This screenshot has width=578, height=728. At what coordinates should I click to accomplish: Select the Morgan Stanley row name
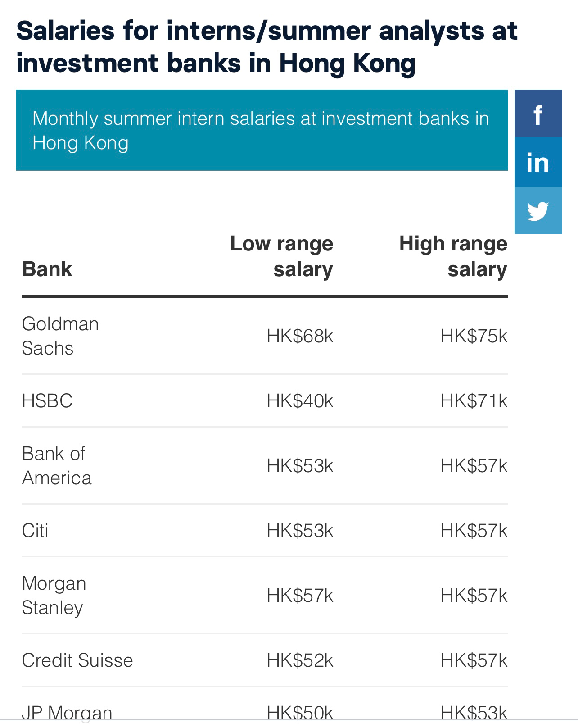pyautogui.click(x=54, y=596)
